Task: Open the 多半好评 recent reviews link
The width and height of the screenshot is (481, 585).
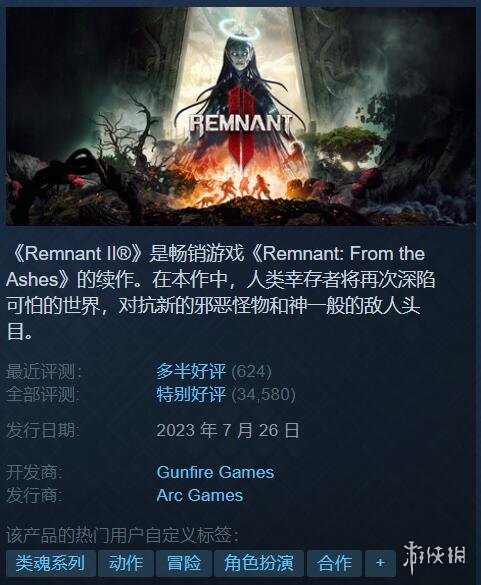Action: (191, 371)
